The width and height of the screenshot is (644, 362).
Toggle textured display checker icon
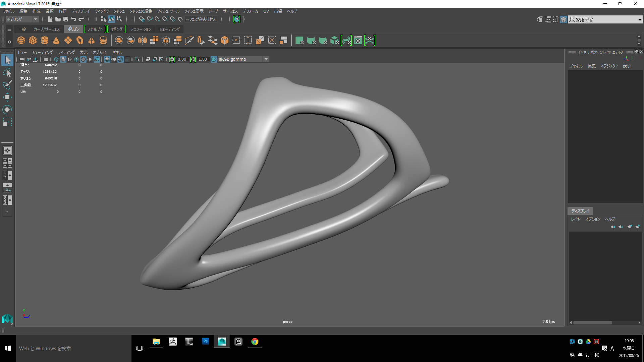coord(83,59)
